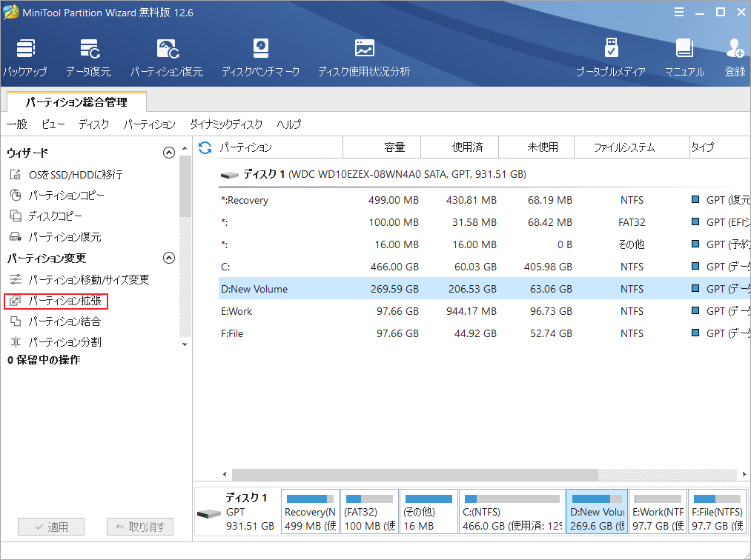Open the バックアップ (Backup) tool

tap(25, 58)
